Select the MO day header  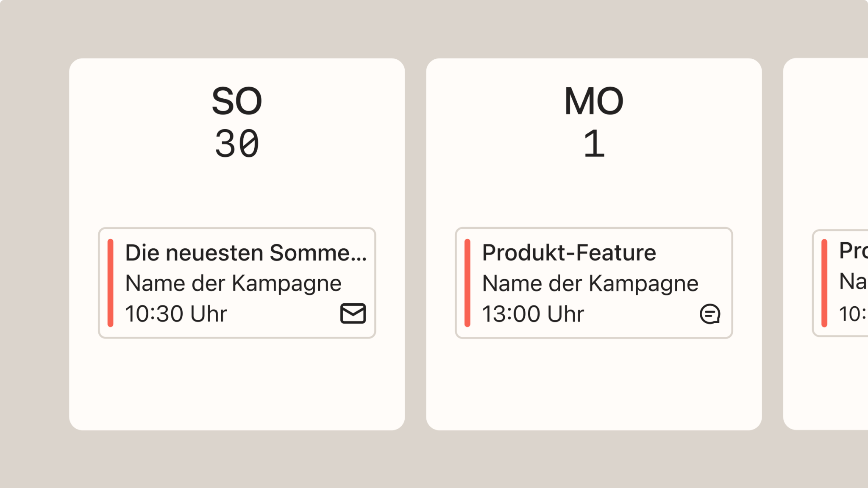pyautogui.click(x=594, y=101)
